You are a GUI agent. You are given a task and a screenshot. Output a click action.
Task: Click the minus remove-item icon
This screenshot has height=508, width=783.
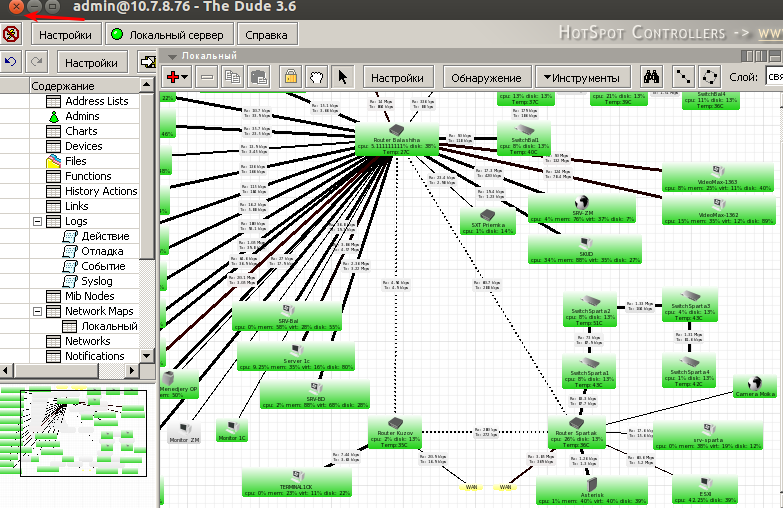207,77
